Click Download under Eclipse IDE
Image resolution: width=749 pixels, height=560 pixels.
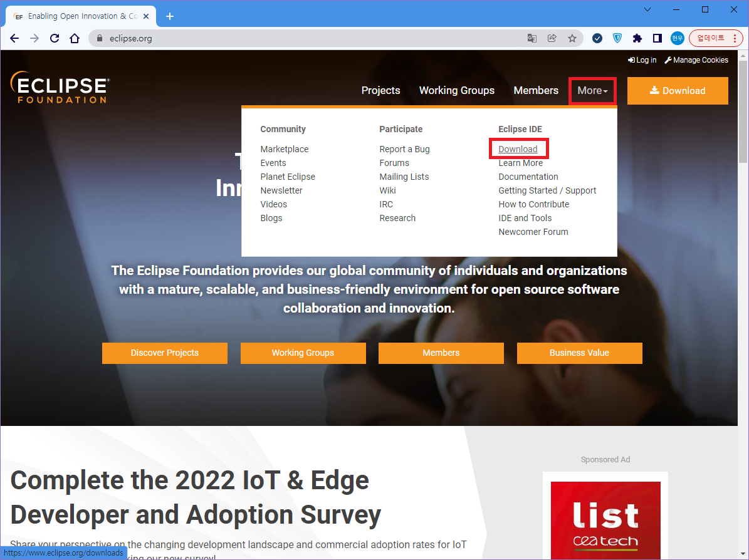(518, 149)
